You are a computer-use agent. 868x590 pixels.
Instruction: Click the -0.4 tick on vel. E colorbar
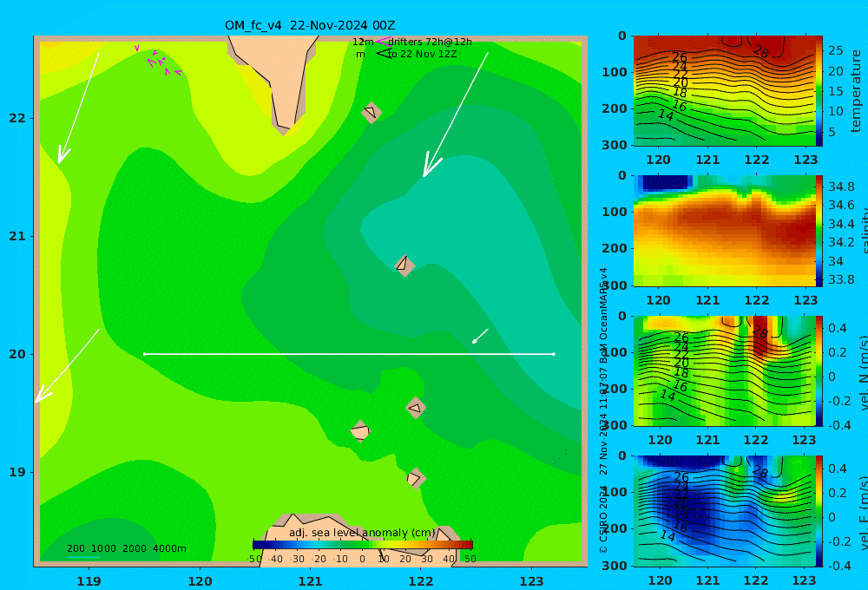pyautogui.click(x=838, y=566)
